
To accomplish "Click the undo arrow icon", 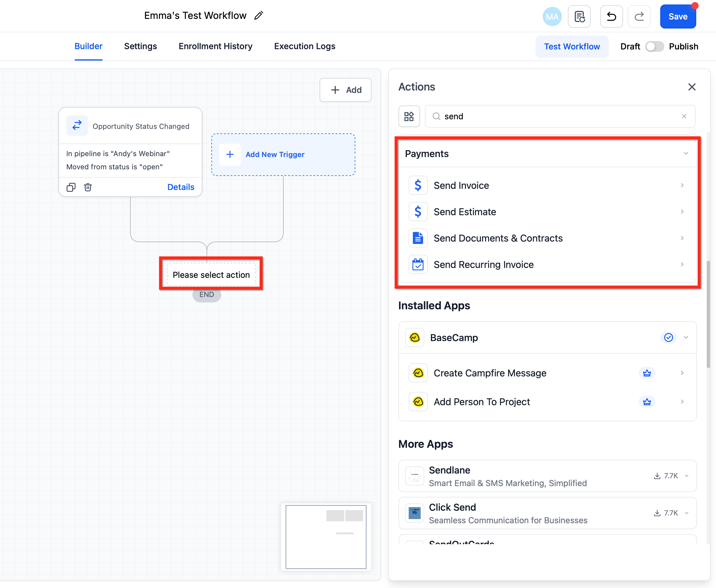I will coord(611,16).
